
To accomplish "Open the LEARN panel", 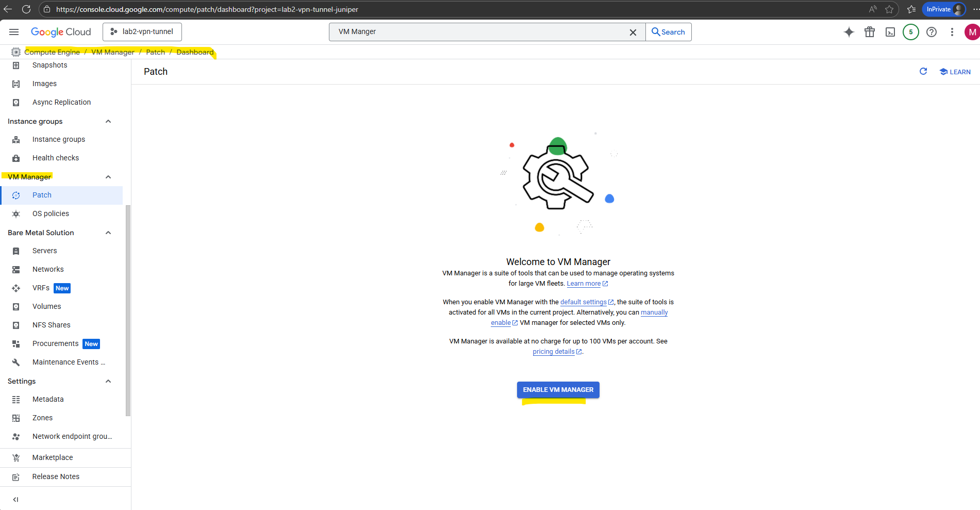I will click(955, 72).
